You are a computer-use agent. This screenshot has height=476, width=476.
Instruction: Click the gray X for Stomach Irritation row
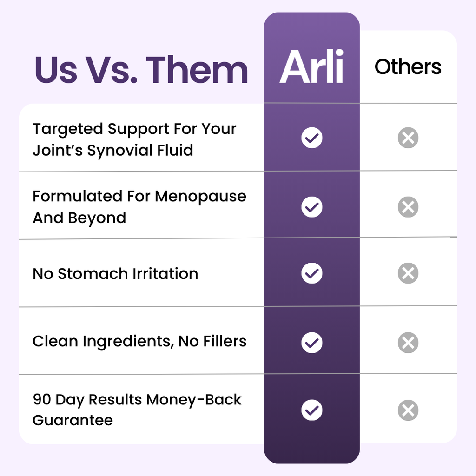pyautogui.click(x=408, y=273)
